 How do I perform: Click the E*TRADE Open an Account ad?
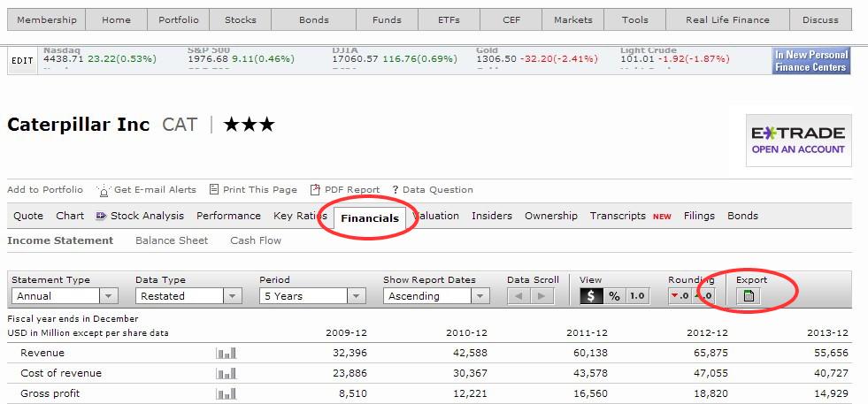(x=798, y=141)
